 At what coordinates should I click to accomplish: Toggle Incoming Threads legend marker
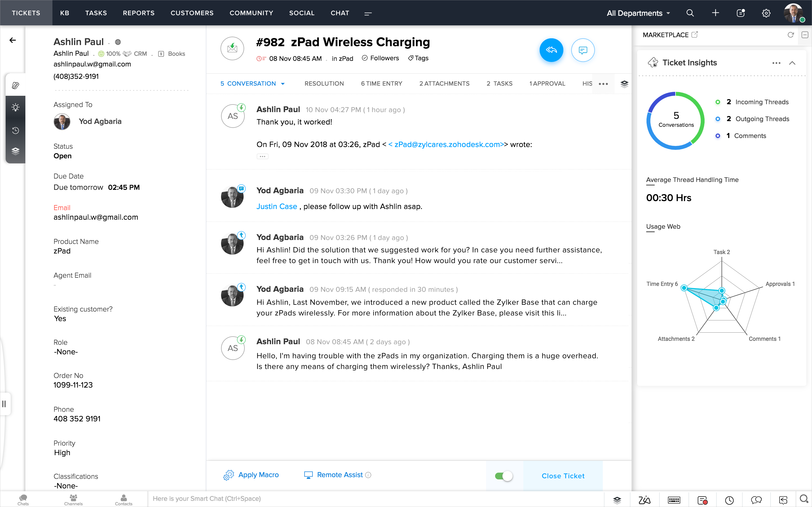[717, 102]
